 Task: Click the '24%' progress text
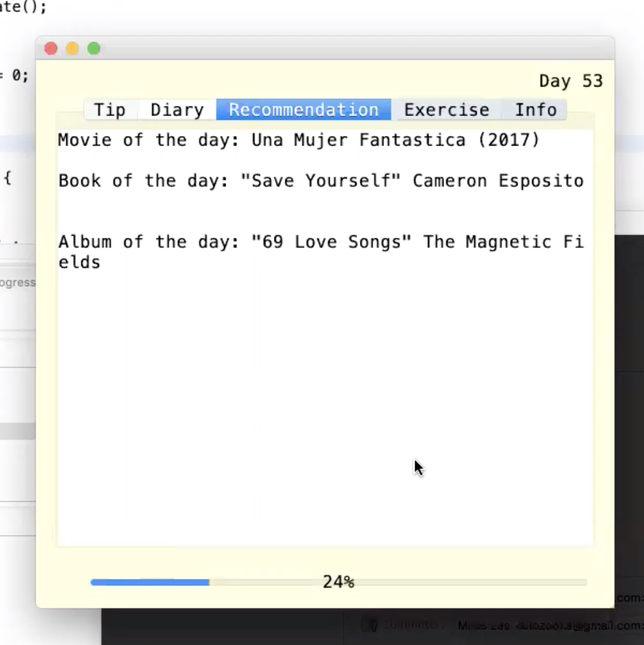(x=338, y=582)
